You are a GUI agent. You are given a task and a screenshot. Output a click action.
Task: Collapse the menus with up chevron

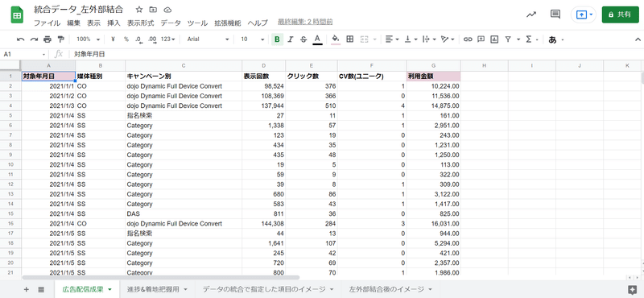click(x=638, y=39)
